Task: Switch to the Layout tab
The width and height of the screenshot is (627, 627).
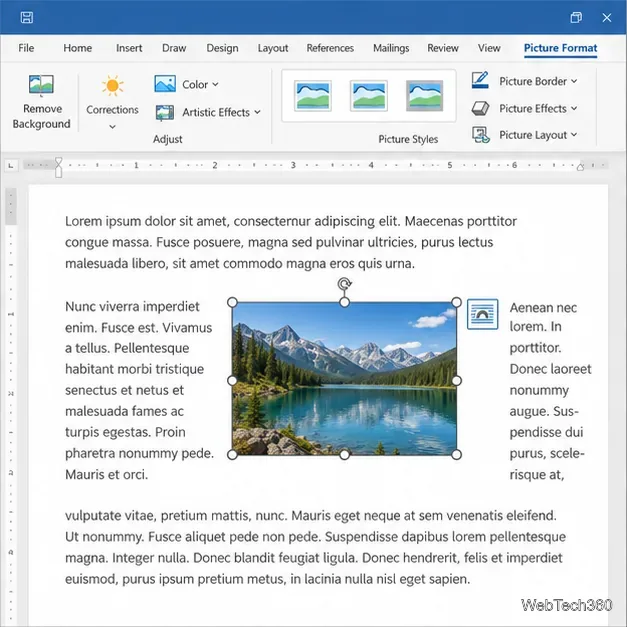Action: (273, 48)
